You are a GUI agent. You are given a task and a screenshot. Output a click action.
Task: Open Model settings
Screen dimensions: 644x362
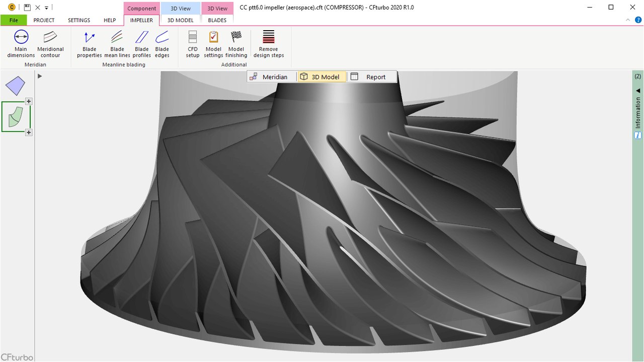[213, 44]
